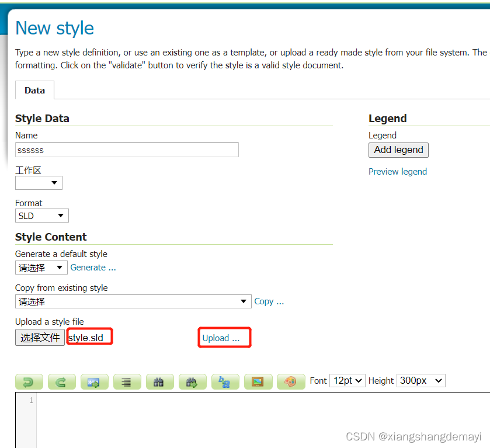Click the find binoculars icon
This screenshot has height=448, width=490.
click(x=159, y=381)
